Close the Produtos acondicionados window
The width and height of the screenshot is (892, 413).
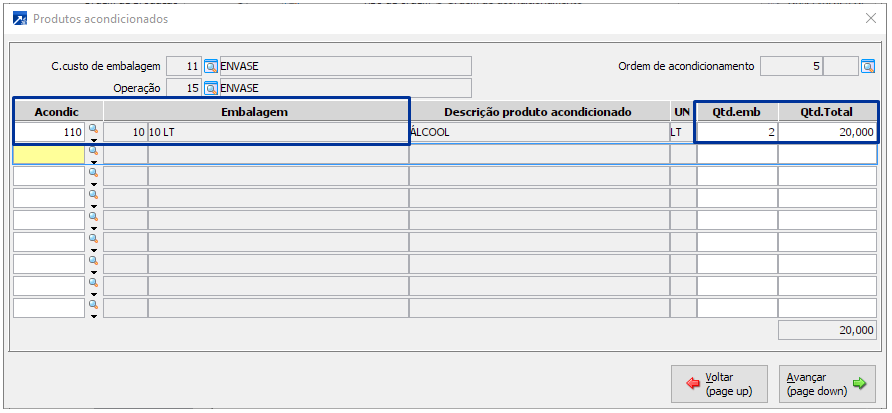(870, 18)
